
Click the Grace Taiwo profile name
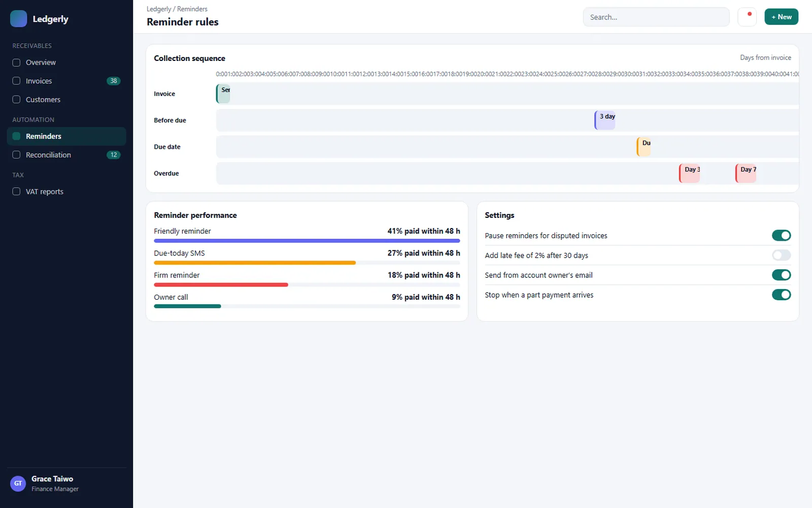[52, 479]
